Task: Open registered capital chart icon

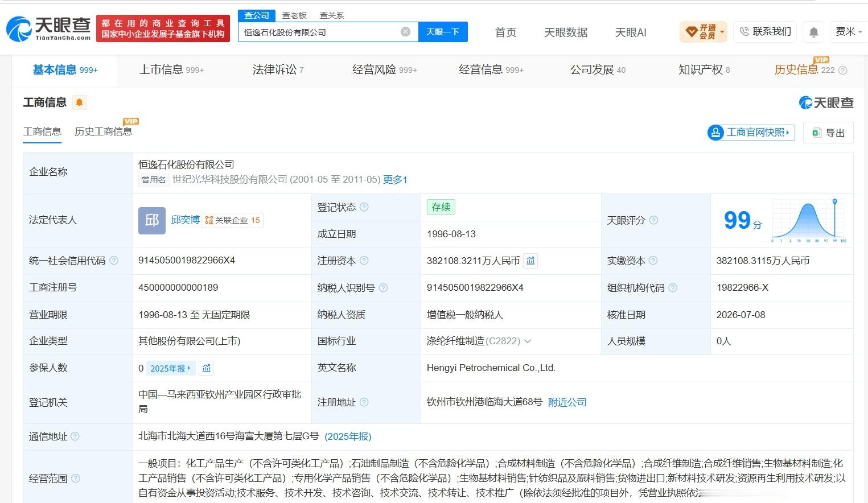Action: click(x=530, y=261)
